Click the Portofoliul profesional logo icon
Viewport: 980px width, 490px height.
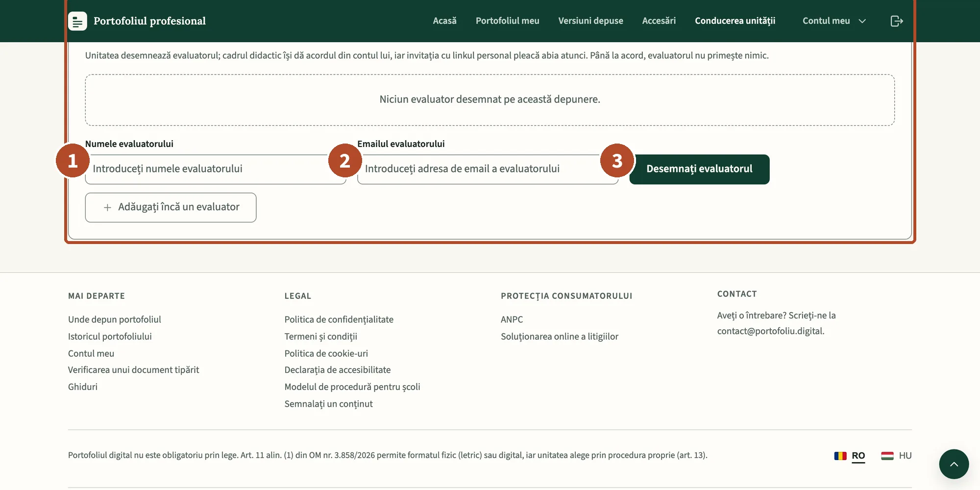77,21
